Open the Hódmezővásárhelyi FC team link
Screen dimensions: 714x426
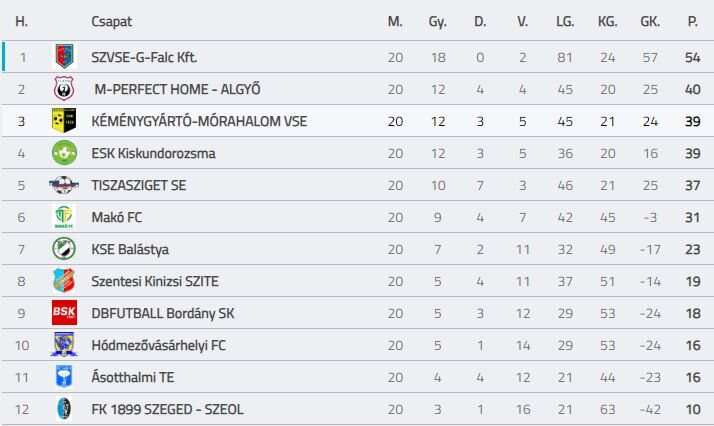click(x=158, y=345)
